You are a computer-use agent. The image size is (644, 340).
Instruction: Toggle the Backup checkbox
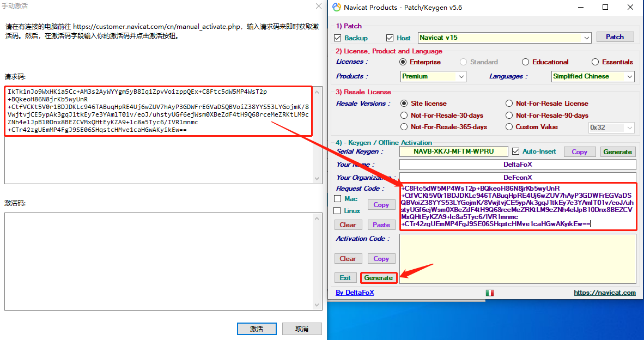[338, 38]
